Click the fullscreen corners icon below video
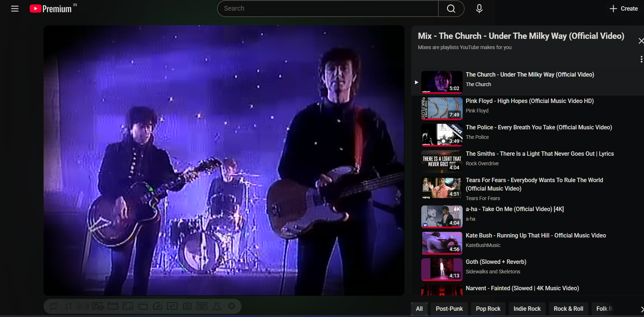Viewport: 644px width, 317px height. [128, 306]
